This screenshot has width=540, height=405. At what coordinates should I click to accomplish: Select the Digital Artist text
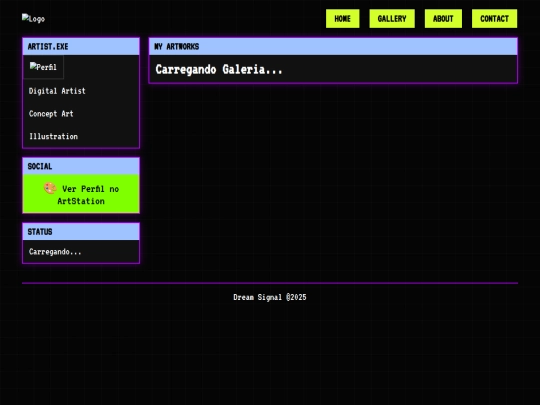pos(57,91)
